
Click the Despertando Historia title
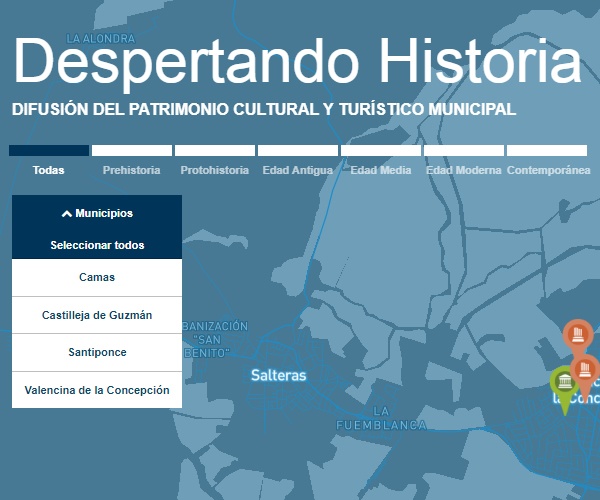point(297,62)
